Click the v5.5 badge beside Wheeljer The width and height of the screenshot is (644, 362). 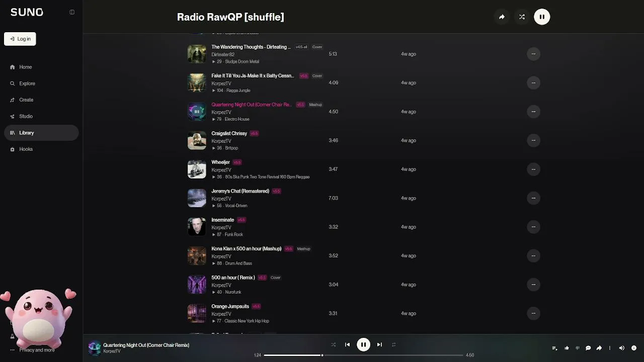click(x=237, y=162)
